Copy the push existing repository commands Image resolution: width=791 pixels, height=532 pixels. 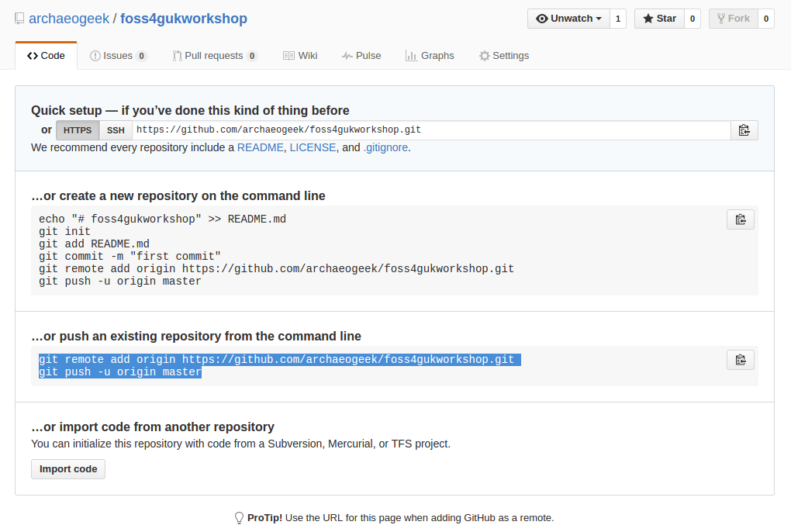[x=740, y=360]
